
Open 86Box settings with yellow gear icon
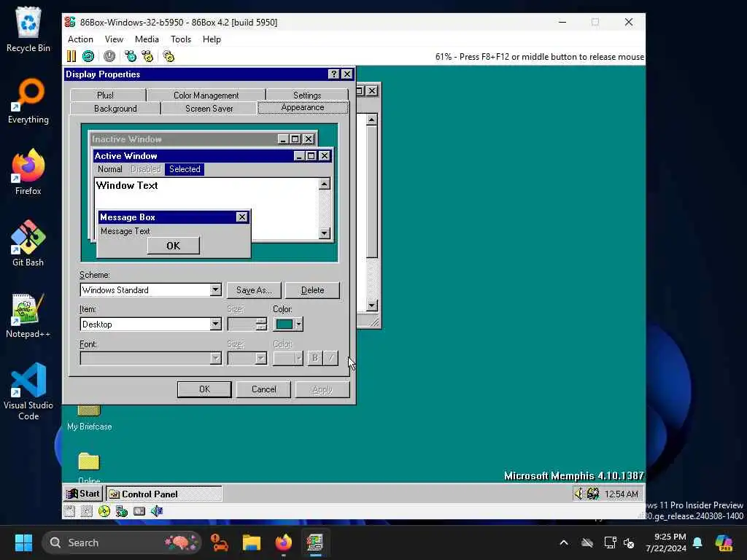click(x=169, y=56)
